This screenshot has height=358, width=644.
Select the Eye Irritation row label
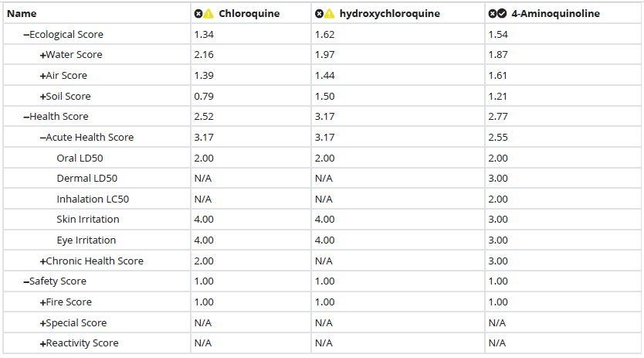click(x=86, y=240)
